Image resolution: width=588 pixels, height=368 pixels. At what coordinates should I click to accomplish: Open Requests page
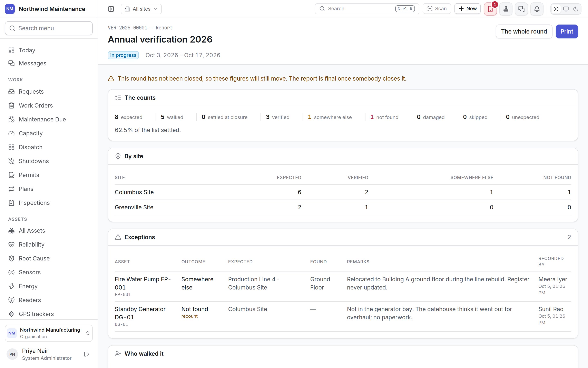click(49, 92)
